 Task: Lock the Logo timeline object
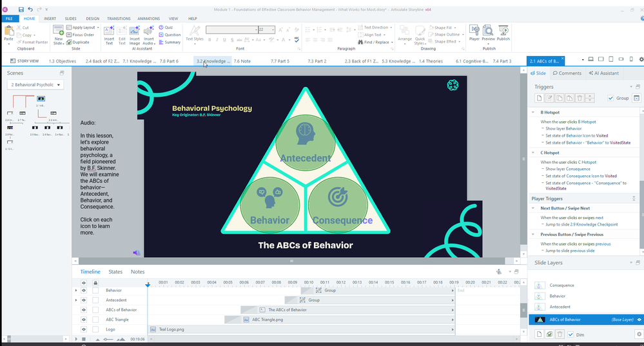(95, 329)
